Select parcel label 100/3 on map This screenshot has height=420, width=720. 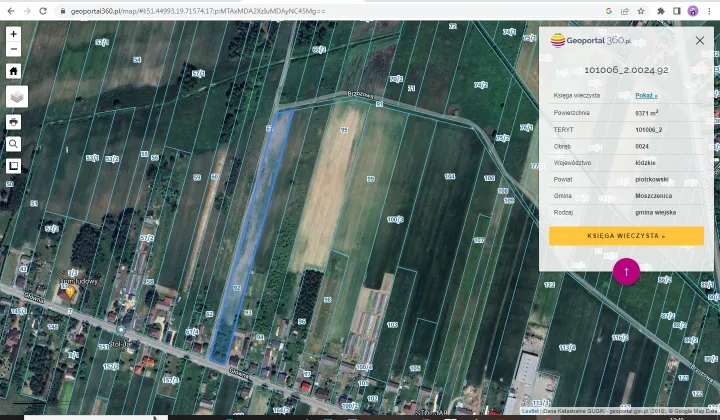point(395,219)
